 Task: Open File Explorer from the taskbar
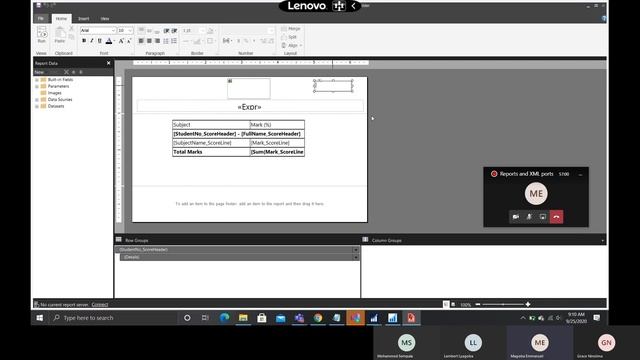coord(243,318)
